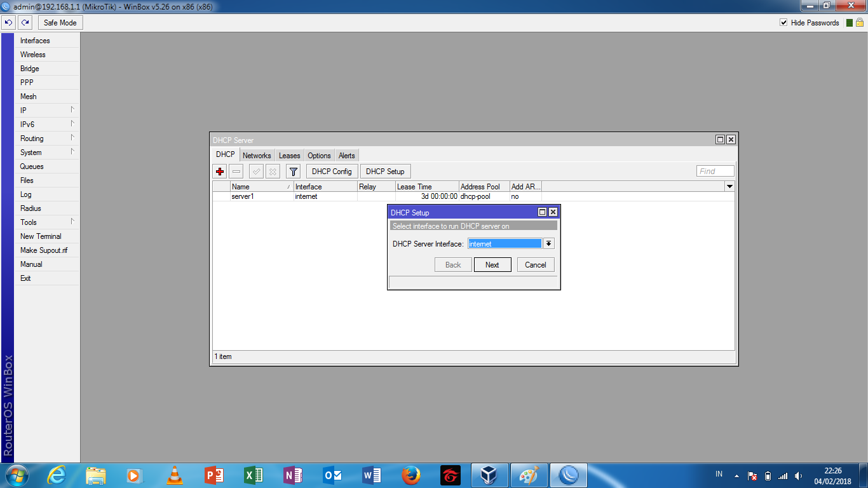Click the checkmark icon to enable server1
This screenshot has width=868, height=488.
pyautogui.click(x=256, y=171)
